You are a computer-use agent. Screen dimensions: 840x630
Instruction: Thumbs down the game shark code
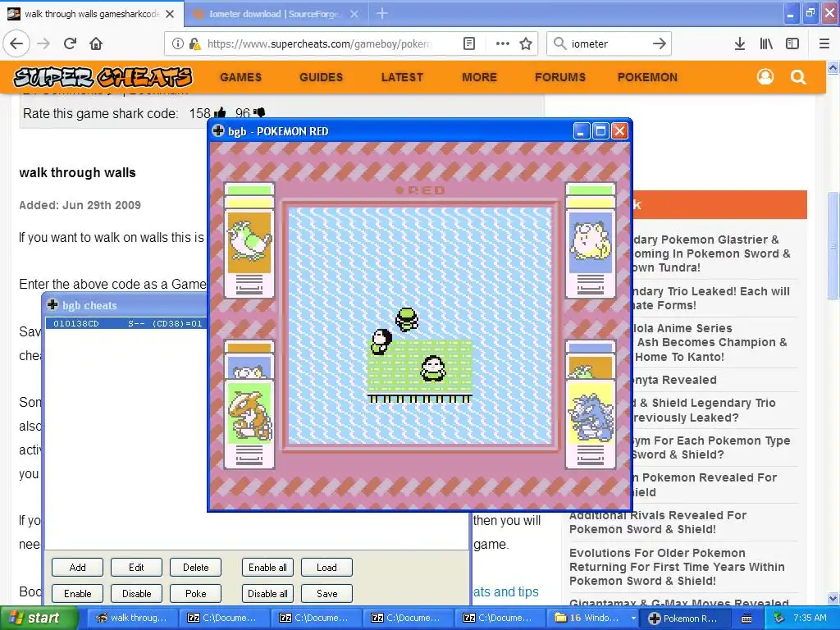(x=259, y=113)
